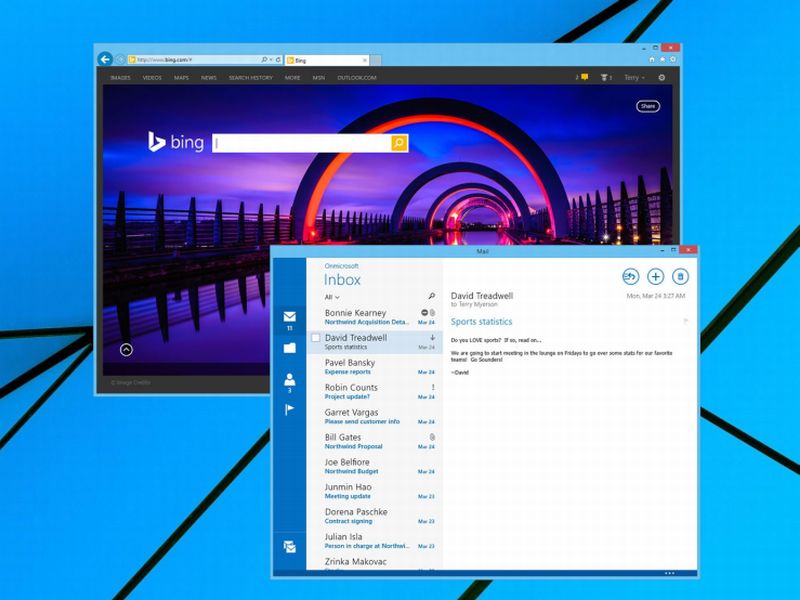
Task: Click the bing.com address bar
Action: tap(194, 60)
